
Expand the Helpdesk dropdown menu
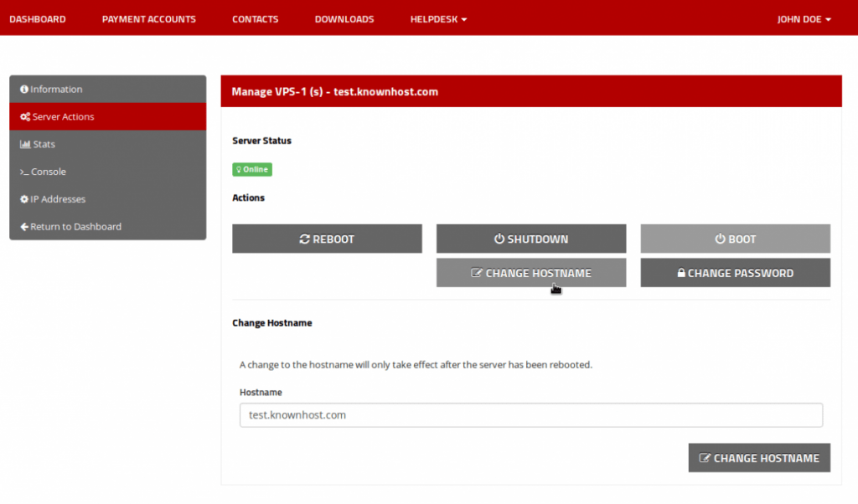point(438,19)
